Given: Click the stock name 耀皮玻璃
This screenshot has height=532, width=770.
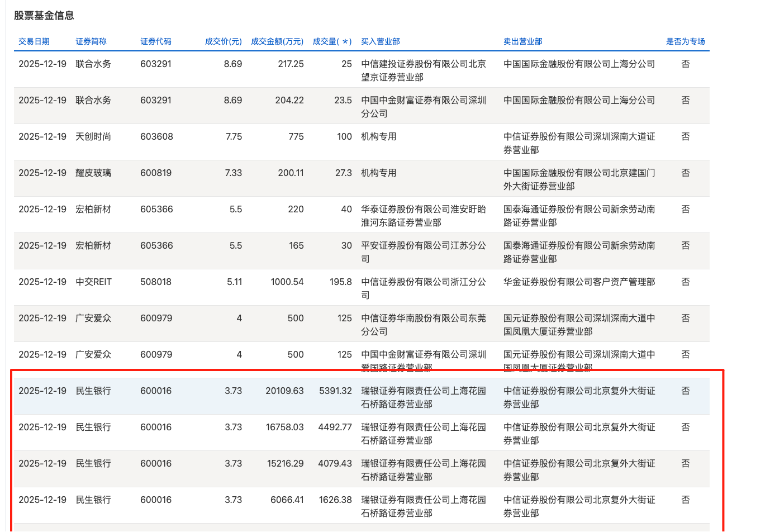Looking at the screenshot, I should click(x=94, y=173).
